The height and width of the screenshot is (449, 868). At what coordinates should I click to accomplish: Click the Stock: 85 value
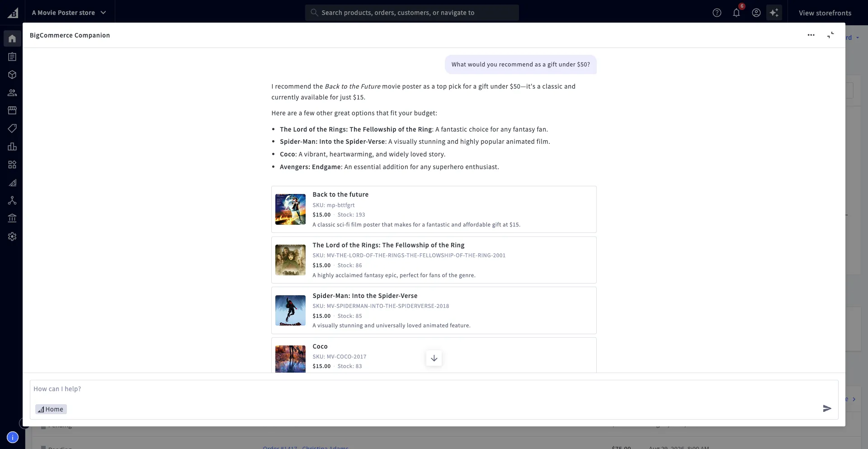pyautogui.click(x=349, y=316)
